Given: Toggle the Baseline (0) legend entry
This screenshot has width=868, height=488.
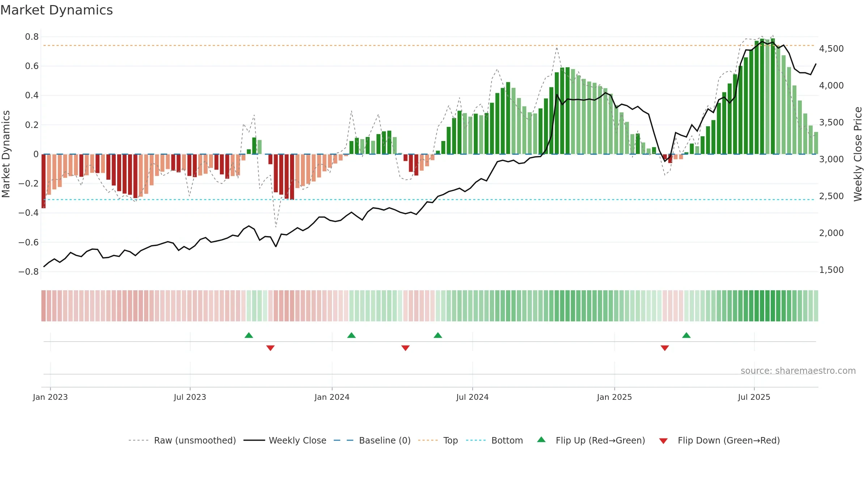Looking at the screenshot, I should (372, 440).
